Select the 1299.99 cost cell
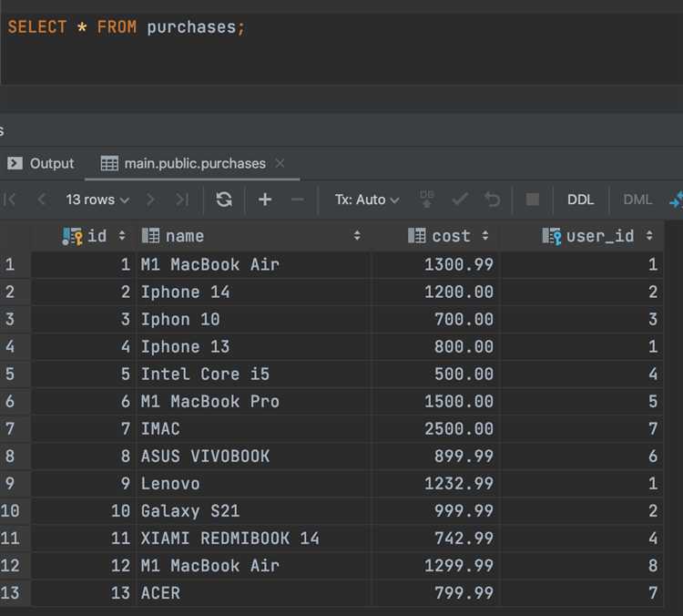 coord(434,566)
